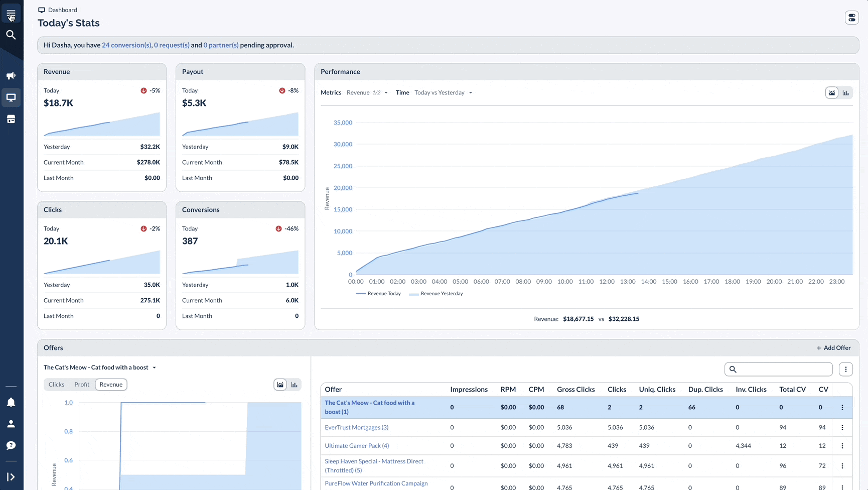Image resolution: width=868 pixels, height=490 pixels.
Task: Click the Revenue decrease indicator icon
Action: click(143, 91)
